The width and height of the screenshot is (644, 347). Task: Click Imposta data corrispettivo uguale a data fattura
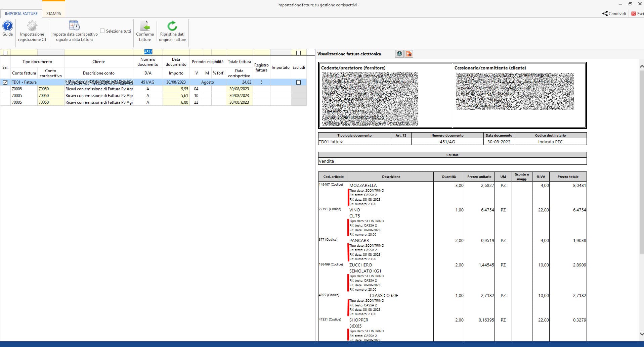tap(74, 26)
